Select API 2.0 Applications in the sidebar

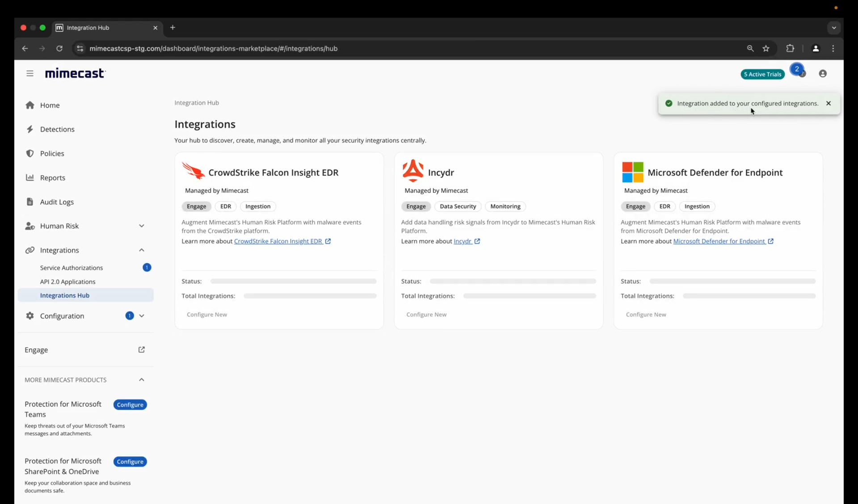(x=67, y=281)
